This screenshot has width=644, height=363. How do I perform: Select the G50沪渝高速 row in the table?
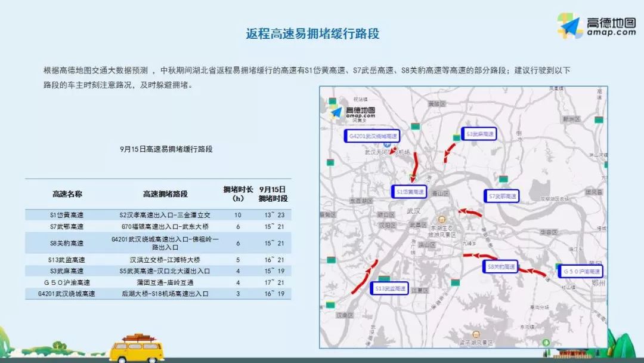pos(158,283)
